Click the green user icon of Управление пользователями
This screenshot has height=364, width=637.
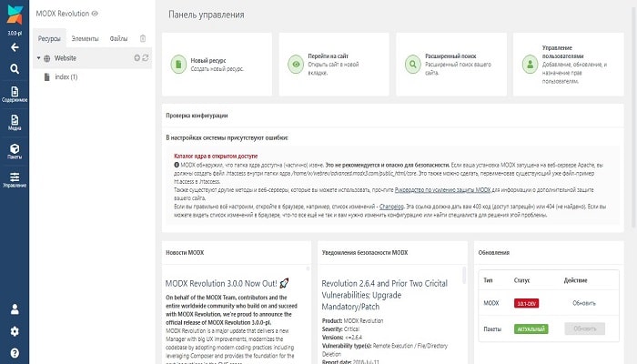530,65
